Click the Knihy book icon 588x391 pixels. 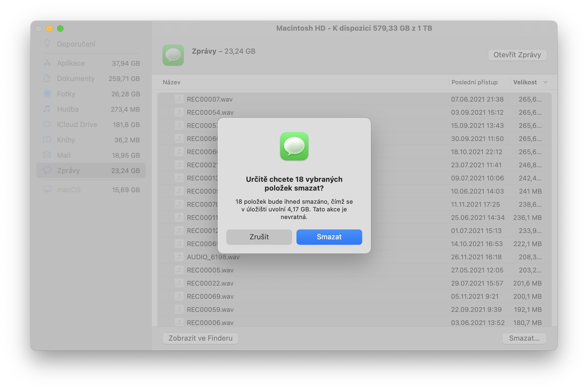point(47,140)
